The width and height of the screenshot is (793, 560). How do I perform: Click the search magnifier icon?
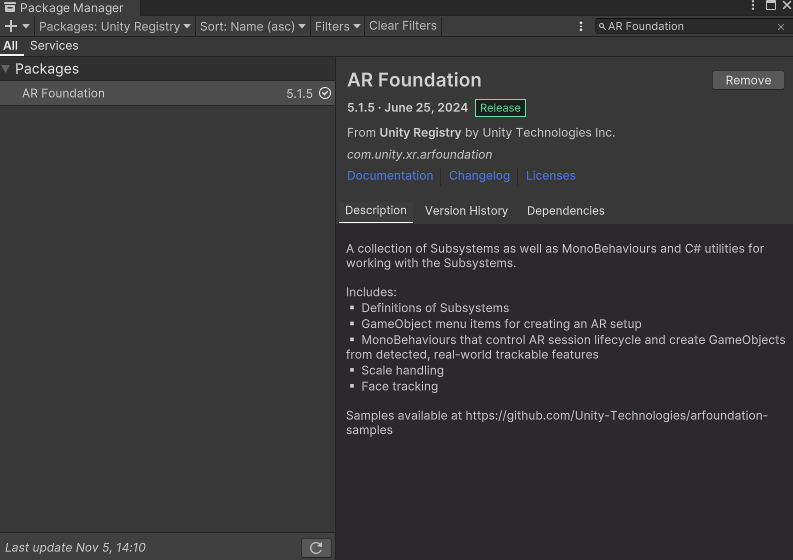602,26
